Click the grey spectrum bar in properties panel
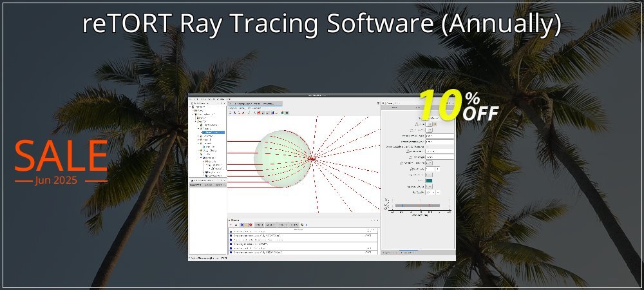 [x=418, y=206]
